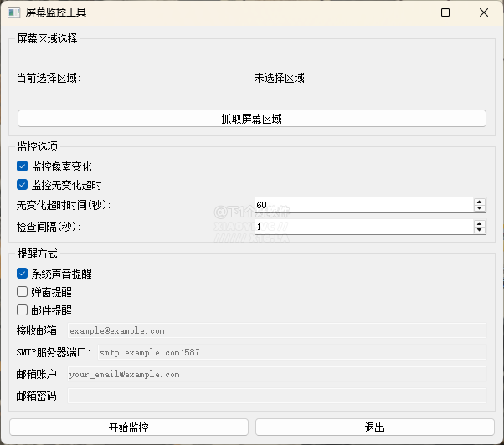Click the 退出 button
This screenshot has height=445, width=504.
[375, 427]
